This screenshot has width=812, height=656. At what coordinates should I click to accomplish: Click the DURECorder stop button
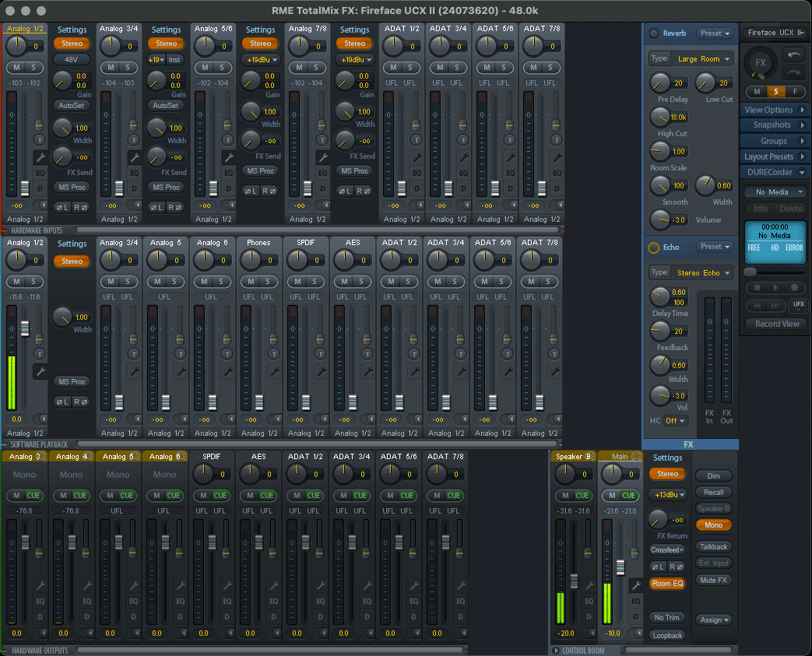pyautogui.click(x=757, y=287)
